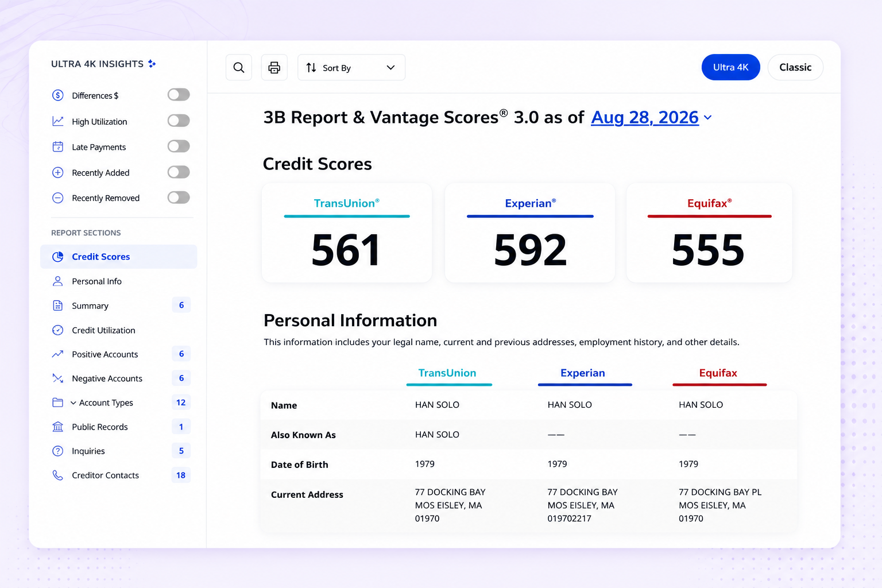This screenshot has width=882, height=588.
Task: Click the folder icon for Account Types
Action: coord(58,403)
